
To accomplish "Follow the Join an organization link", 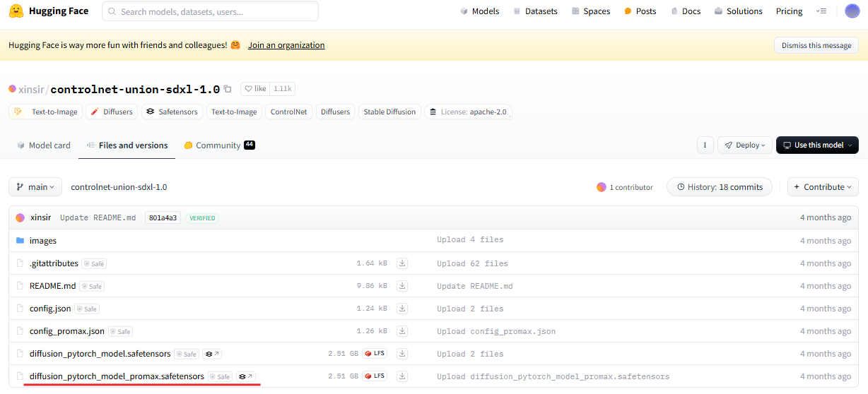I will 286,45.
